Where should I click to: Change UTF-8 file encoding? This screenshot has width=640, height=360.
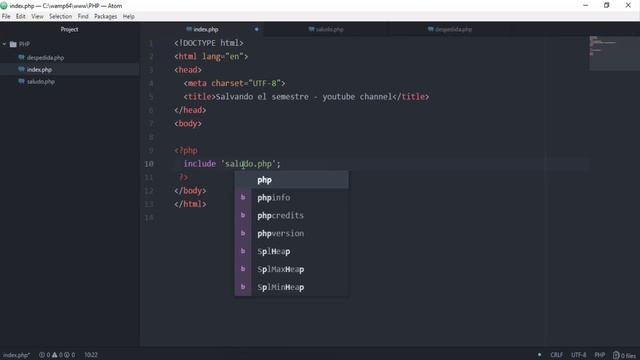pos(578,355)
